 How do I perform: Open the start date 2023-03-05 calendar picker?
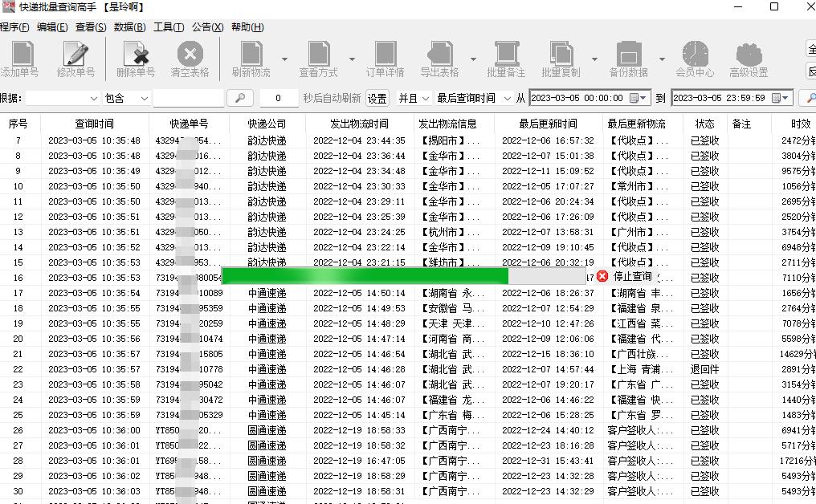click(x=634, y=97)
